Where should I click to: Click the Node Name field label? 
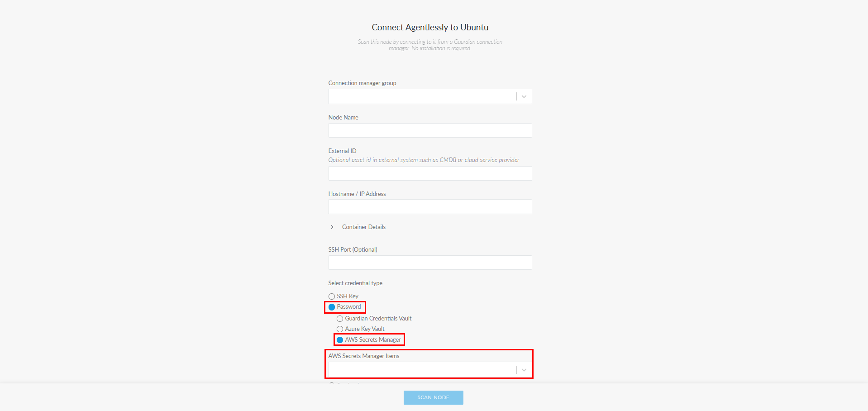(x=343, y=117)
